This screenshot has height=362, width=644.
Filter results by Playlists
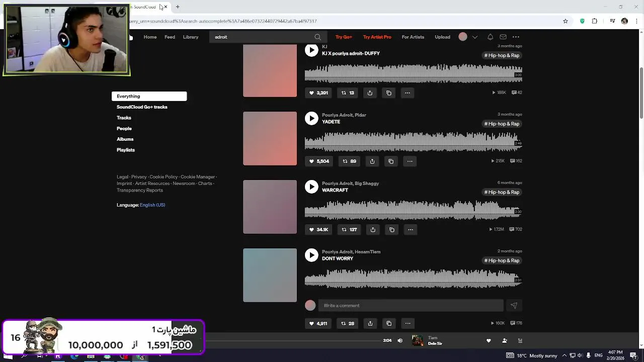pyautogui.click(x=126, y=150)
